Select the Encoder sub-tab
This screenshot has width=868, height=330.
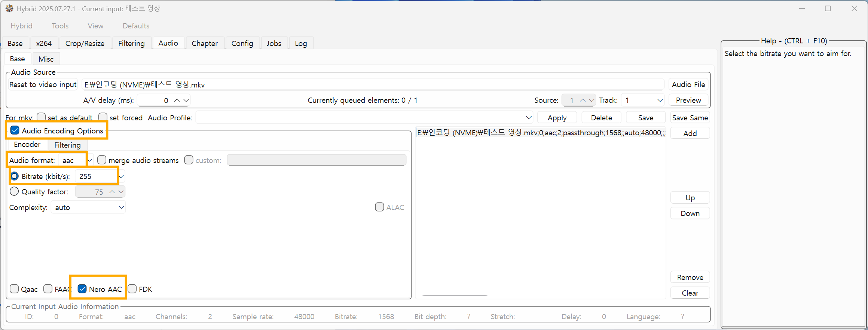coord(27,144)
